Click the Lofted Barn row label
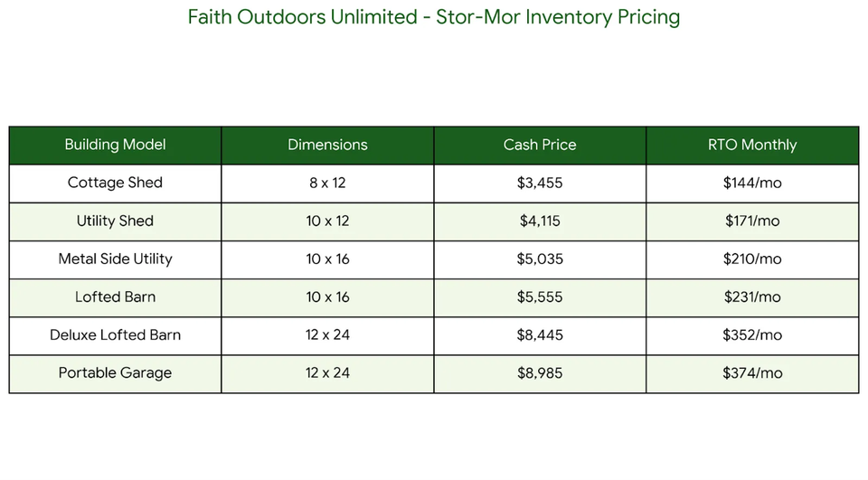Viewport: 868px width, 480px height. (x=115, y=296)
